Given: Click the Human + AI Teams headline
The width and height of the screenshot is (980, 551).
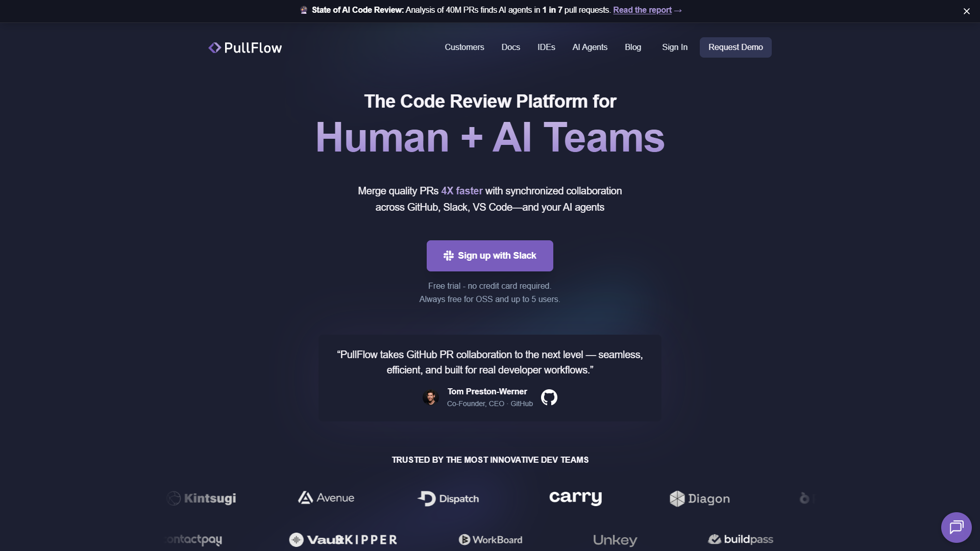Looking at the screenshot, I should (490, 137).
